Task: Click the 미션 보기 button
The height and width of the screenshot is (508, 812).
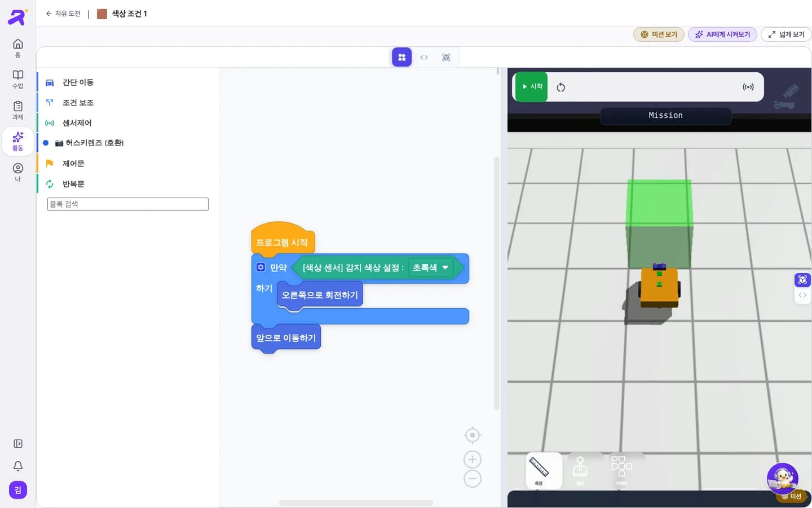Action: [659, 34]
